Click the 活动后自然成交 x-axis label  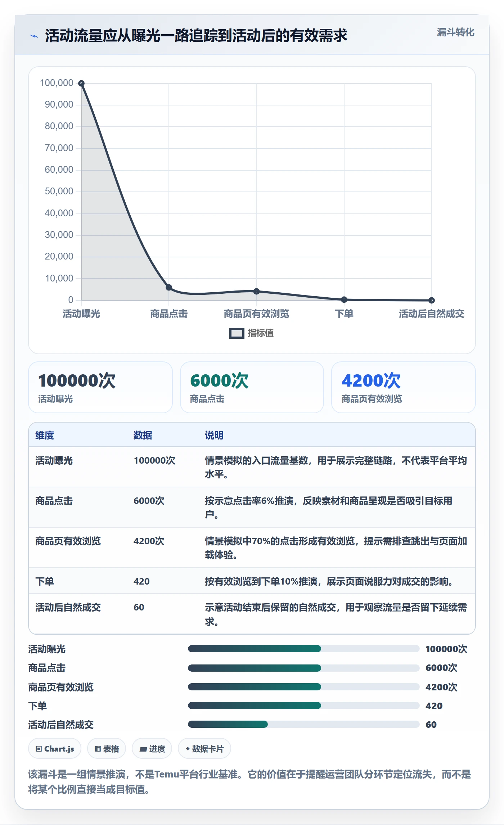coord(432,314)
